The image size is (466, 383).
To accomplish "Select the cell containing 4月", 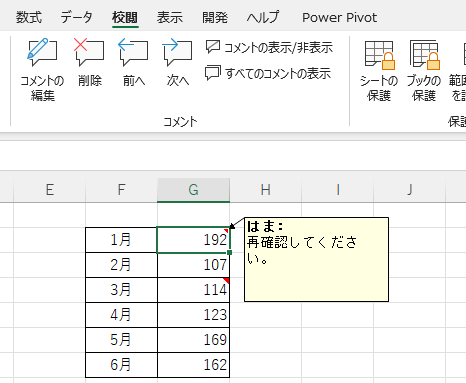I will [x=121, y=315].
